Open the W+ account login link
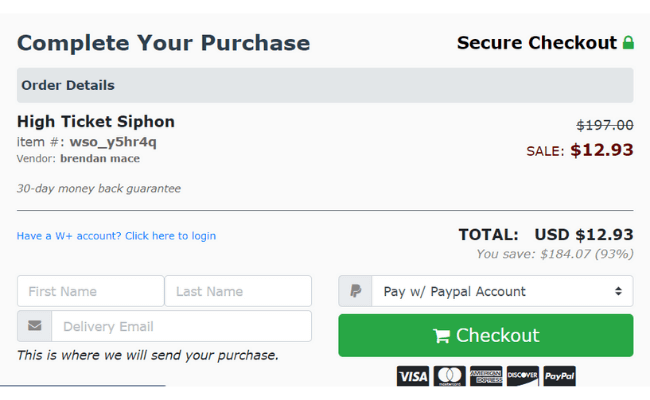The height and width of the screenshot is (400, 650). point(116,236)
